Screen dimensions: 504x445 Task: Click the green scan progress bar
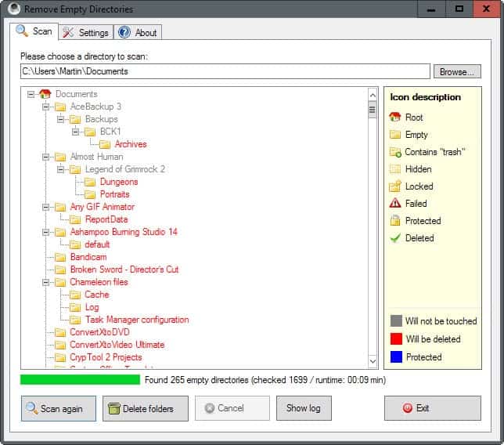click(80, 380)
